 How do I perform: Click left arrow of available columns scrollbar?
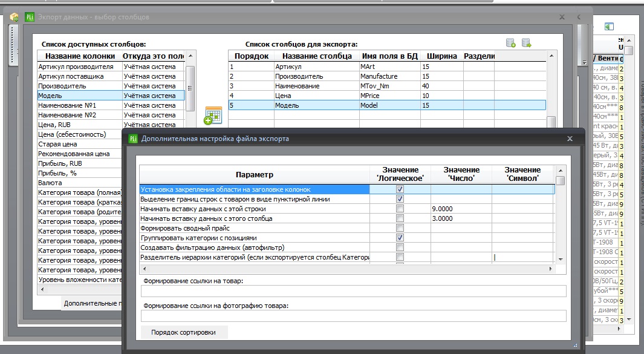(x=42, y=290)
